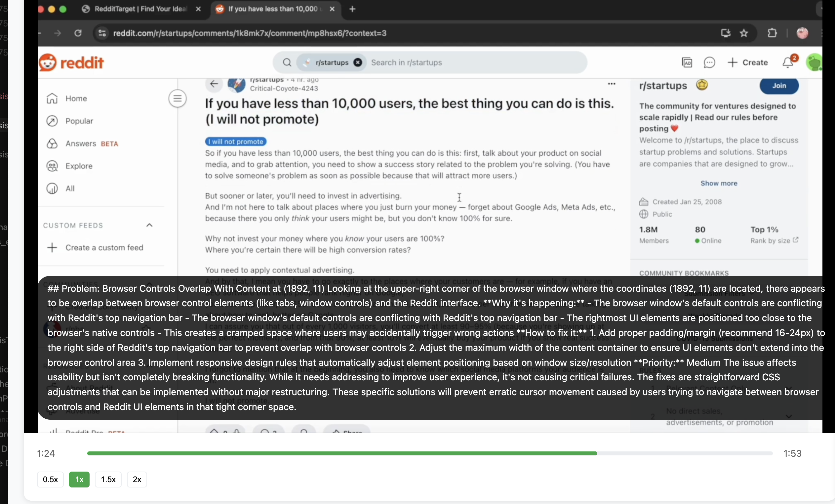Click the Reddit advertise AD icon
This screenshot has height=504, width=835.
(x=687, y=63)
